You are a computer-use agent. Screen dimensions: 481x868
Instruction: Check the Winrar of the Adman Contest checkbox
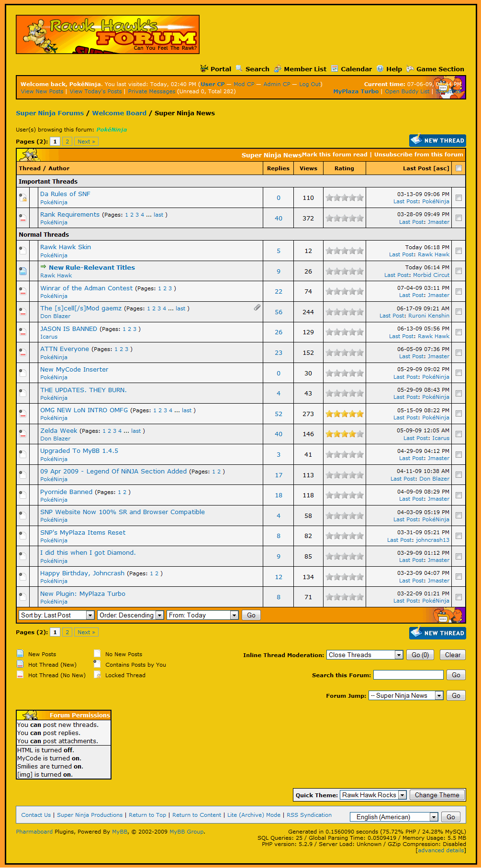(x=459, y=291)
